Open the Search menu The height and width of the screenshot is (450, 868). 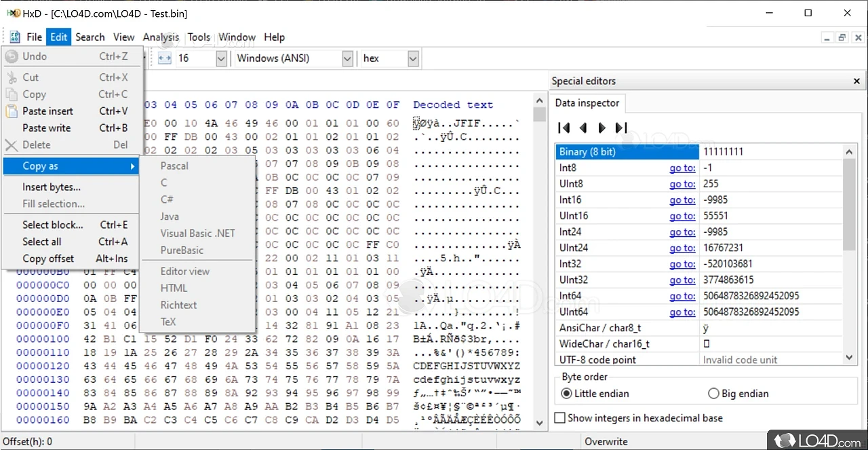90,37
